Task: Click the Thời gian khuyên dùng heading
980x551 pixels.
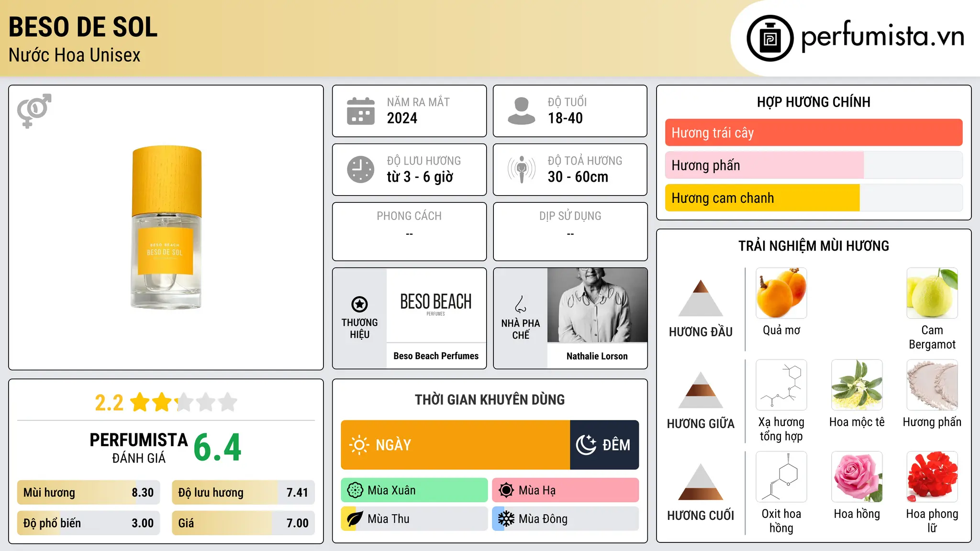Action: pyautogui.click(x=490, y=399)
